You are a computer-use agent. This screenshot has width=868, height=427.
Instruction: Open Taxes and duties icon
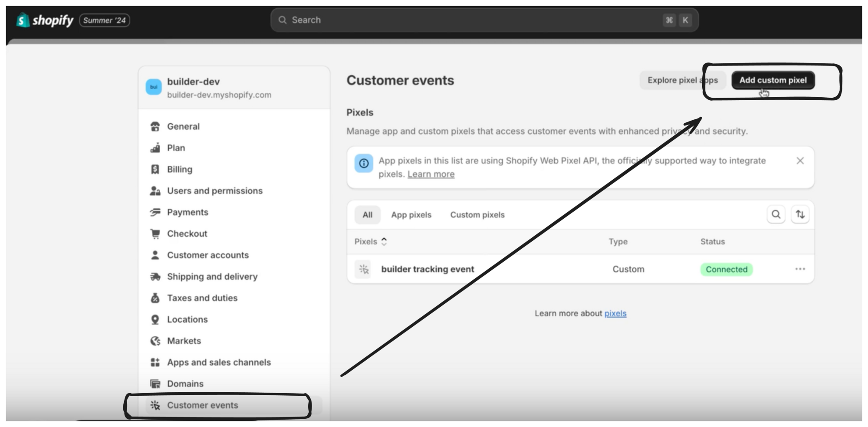[x=155, y=298]
